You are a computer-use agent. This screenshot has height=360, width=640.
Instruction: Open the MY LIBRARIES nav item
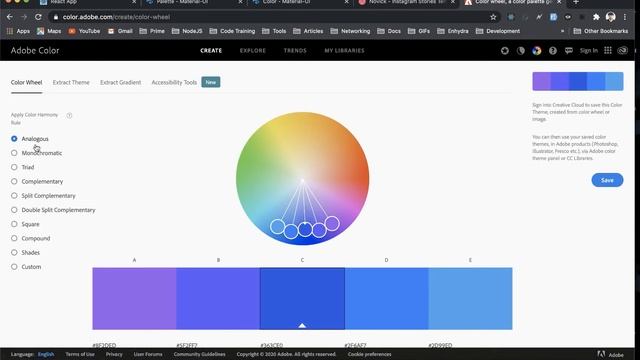point(344,51)
